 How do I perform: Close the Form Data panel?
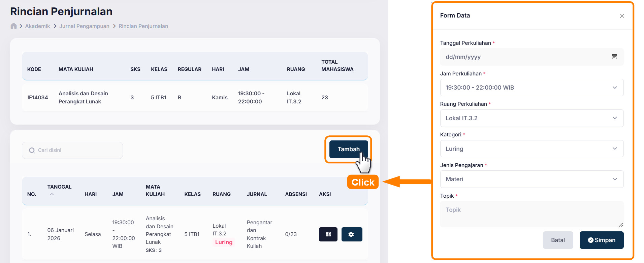pos(622,16)
